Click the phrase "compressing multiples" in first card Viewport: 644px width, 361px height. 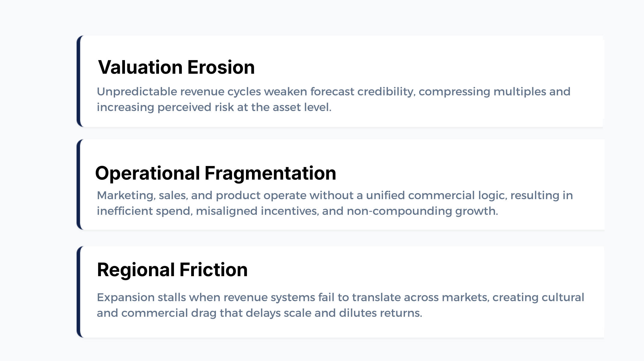[482, 92]
